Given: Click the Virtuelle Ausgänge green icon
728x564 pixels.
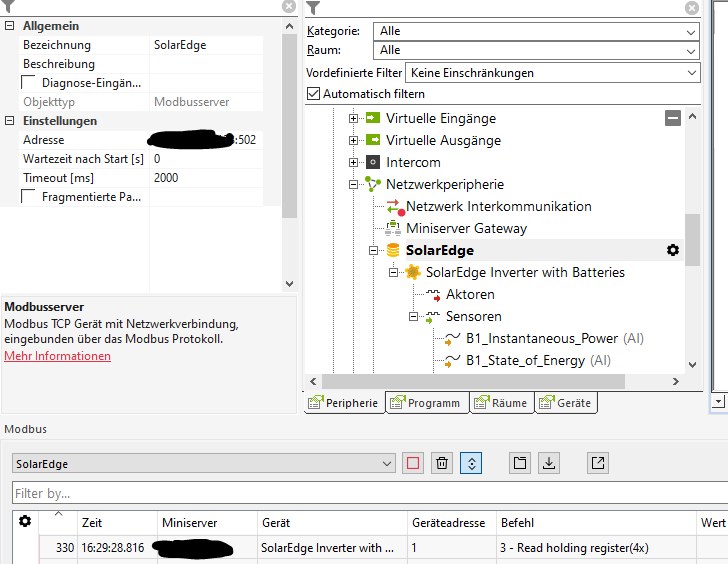Looking at the screenshot, I should (x=373, y=140).
